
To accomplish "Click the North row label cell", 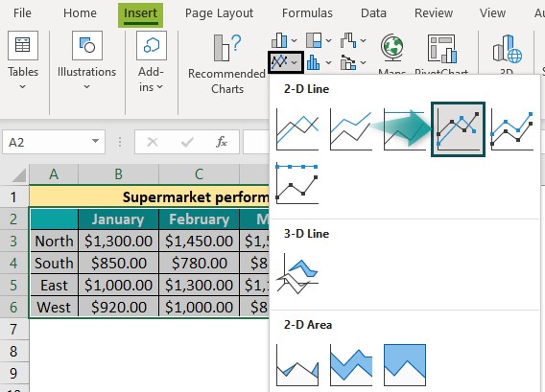I will (54, 241).
